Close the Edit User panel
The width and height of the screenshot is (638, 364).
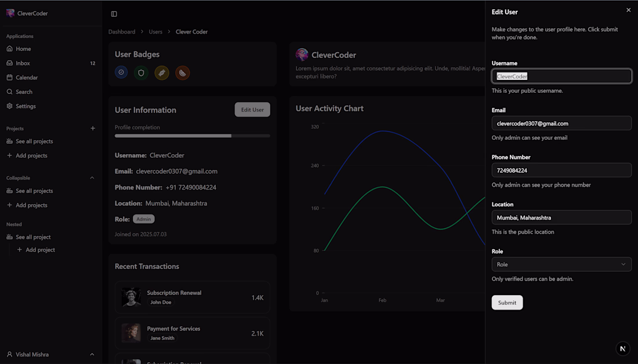628,10
